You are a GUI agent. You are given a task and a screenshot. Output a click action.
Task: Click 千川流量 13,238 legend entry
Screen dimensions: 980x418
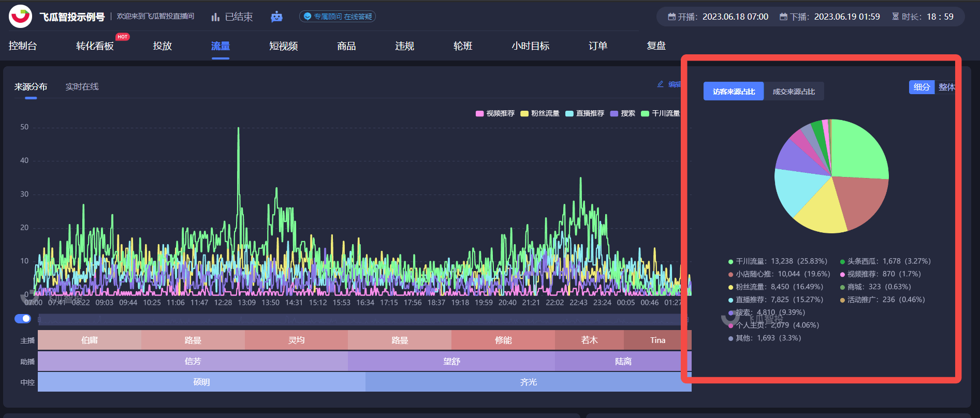(x=778, y=261)
